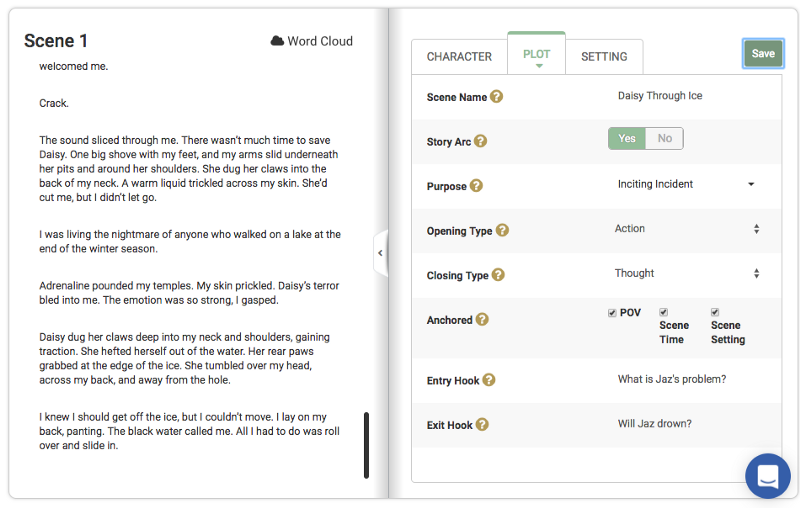Click the Save button
800x508 pixels.
click(x=763, y=54)
